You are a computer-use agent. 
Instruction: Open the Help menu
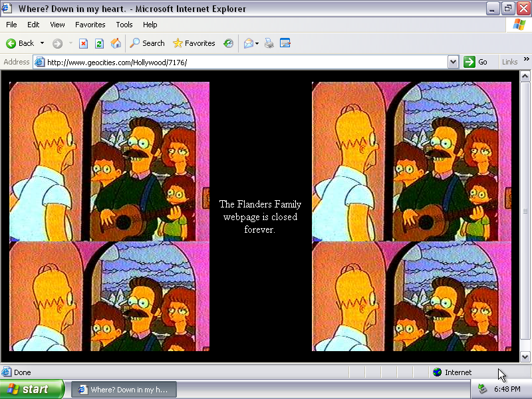150,25
